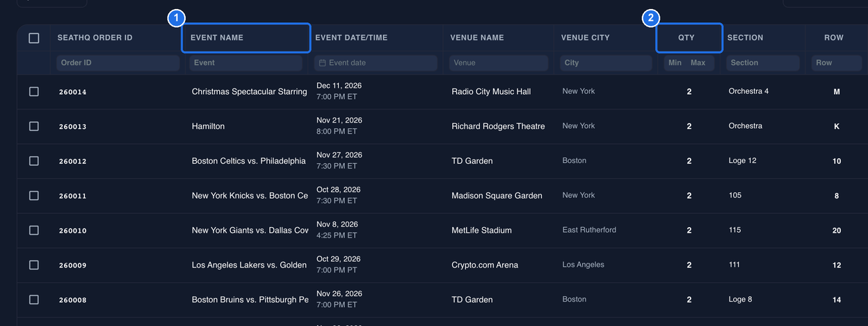The height and width of the screenshot is (326, 868).
Task: Click order ID 260010
Action: pos(73,231)
